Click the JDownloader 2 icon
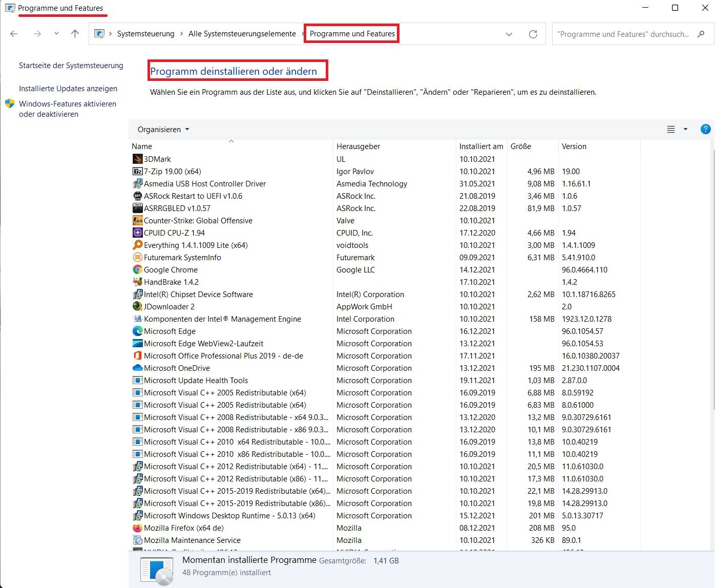 click(137, 307)
